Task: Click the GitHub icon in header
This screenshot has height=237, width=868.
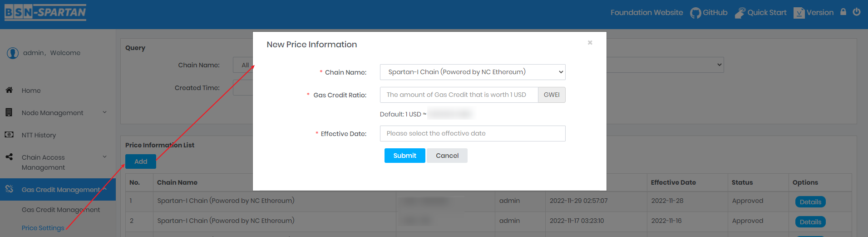Action: [695, 13]
